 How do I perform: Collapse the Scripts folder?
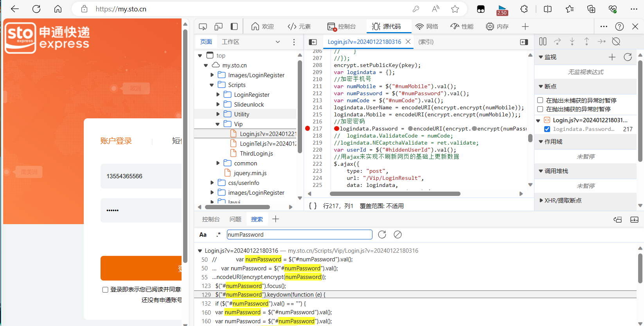pyautogui.click(x=212, y=85)
